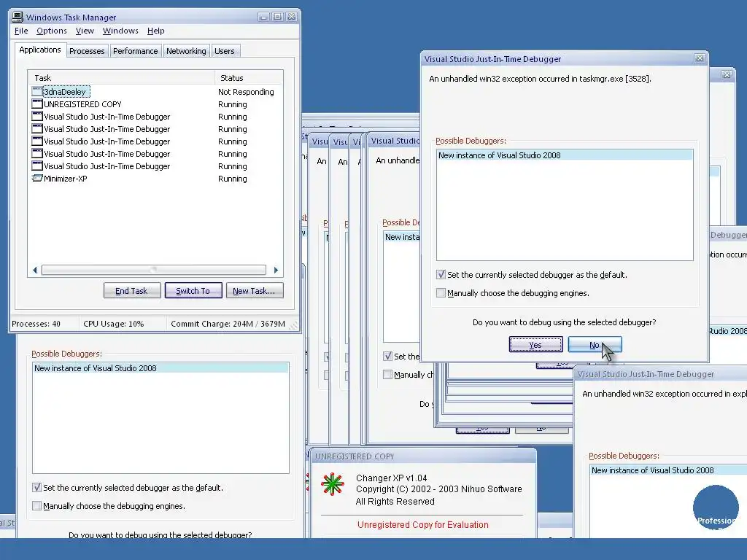
Task: Open the View menu in Task Manager
Action: (85, 31)
